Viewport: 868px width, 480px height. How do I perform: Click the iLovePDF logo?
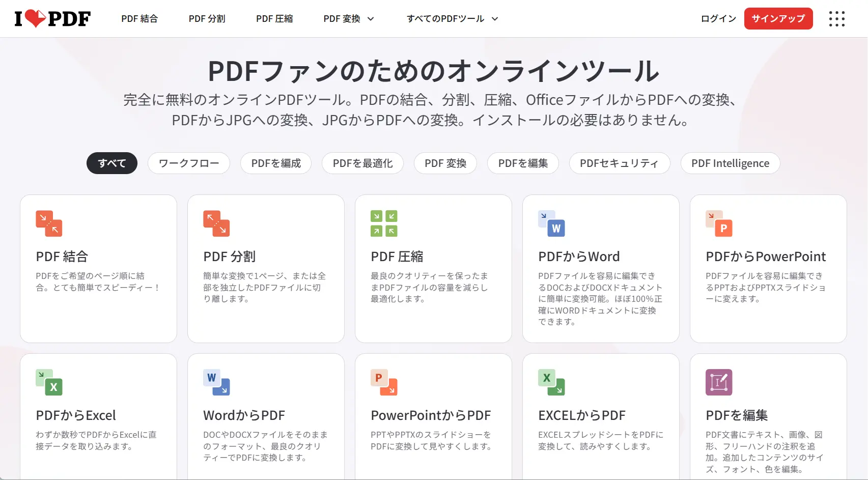[x=52, y=18]
